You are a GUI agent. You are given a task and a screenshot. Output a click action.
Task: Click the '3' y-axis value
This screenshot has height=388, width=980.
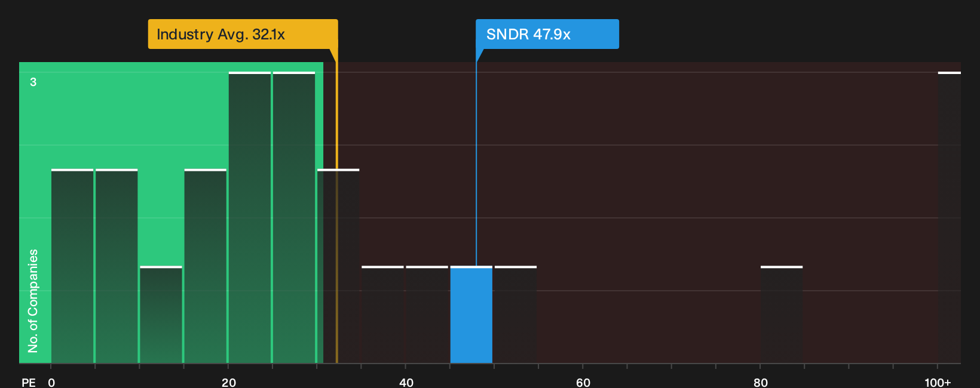point(33,82)
